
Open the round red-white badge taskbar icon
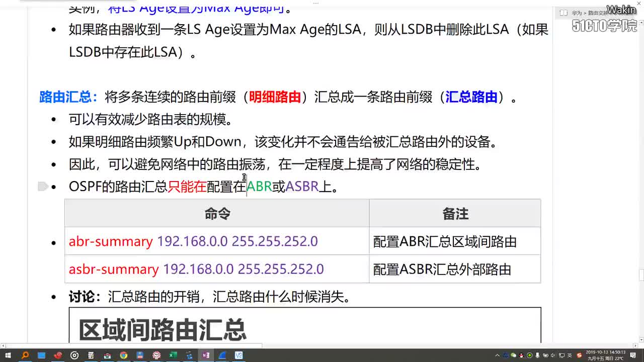coord(156,355)
